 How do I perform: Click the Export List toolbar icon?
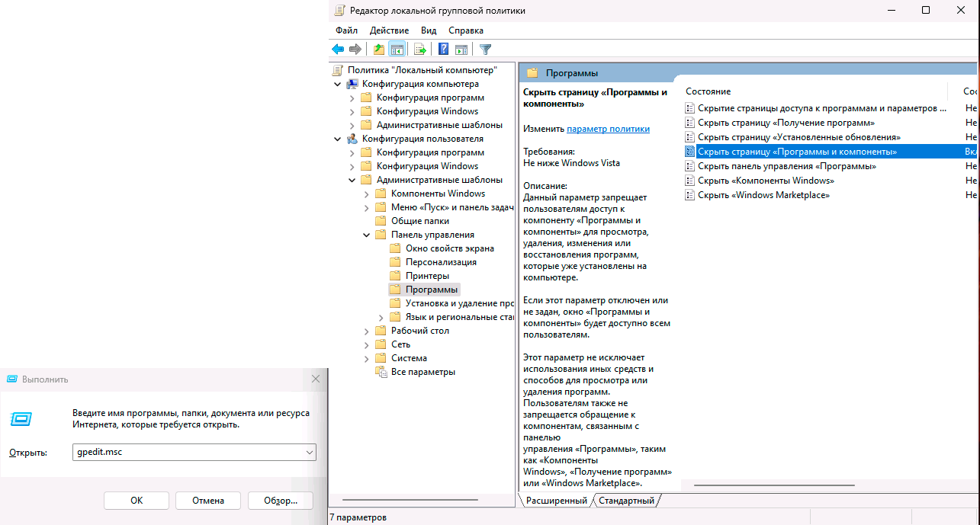click(x=419, y=50)
